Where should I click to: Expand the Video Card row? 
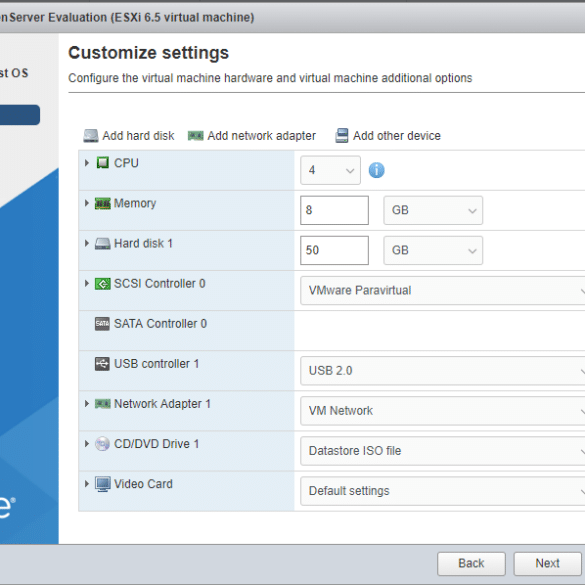click(x=87, y=484)
